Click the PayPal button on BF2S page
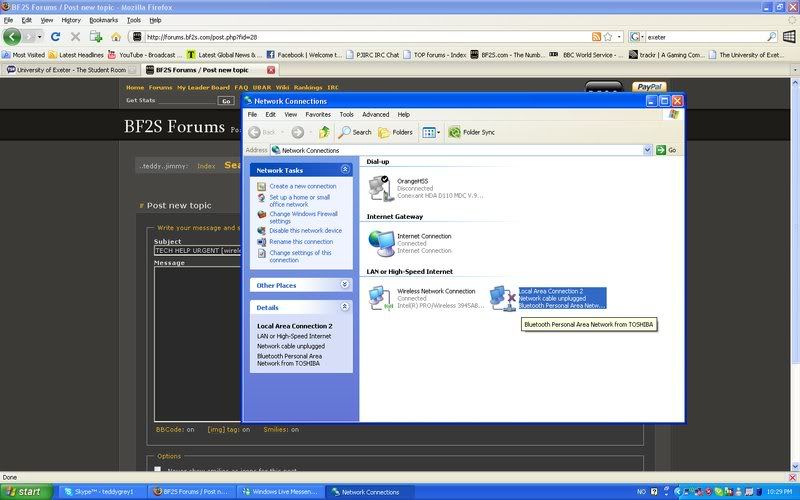800x500 pixels. (649, 87)
